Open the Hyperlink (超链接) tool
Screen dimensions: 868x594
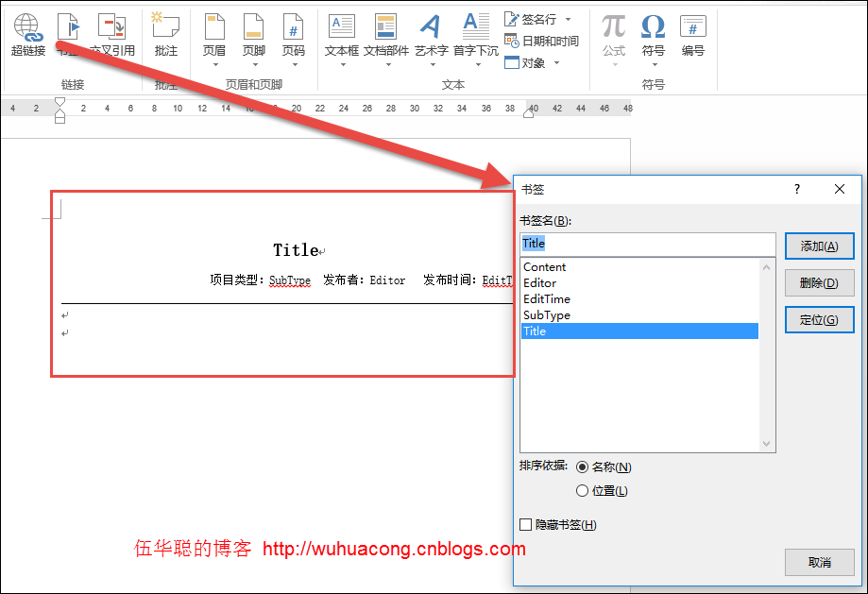click(x=27, y=35)
